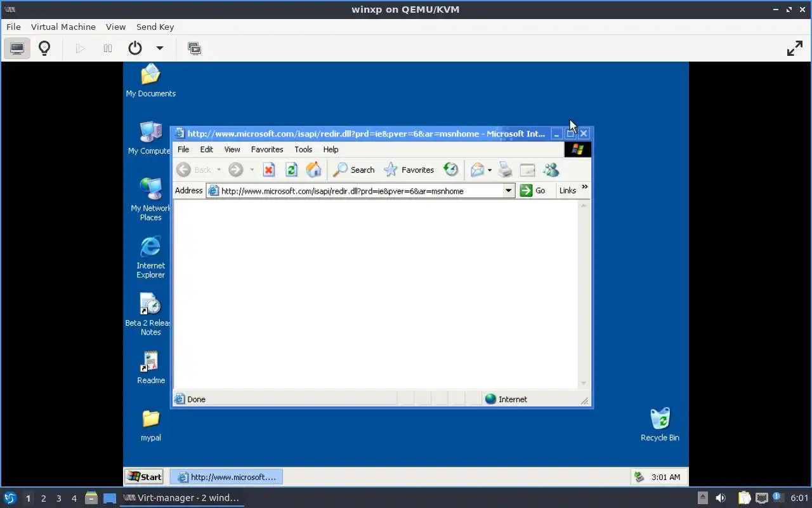Click the safely remove hardware tray icon
Image resolution: width=812 pixels, height=508 pixels.
[639, 477]
